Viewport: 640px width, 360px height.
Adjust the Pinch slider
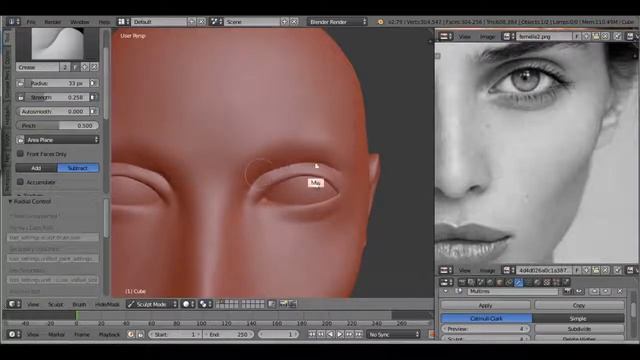point(57,125)
